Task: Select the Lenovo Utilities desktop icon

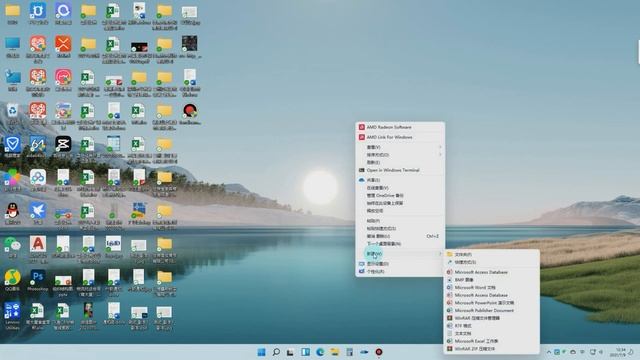Action: point(12,316)
